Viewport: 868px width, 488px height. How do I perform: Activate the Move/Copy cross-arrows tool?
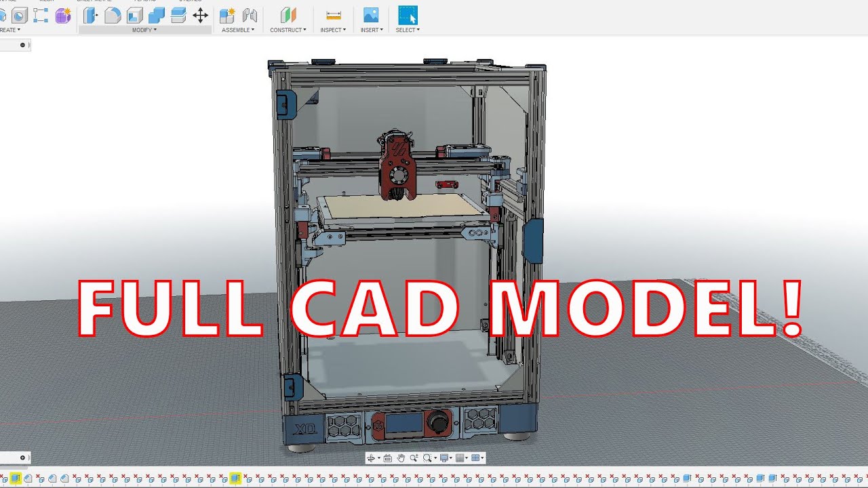[x=201, y=15]
